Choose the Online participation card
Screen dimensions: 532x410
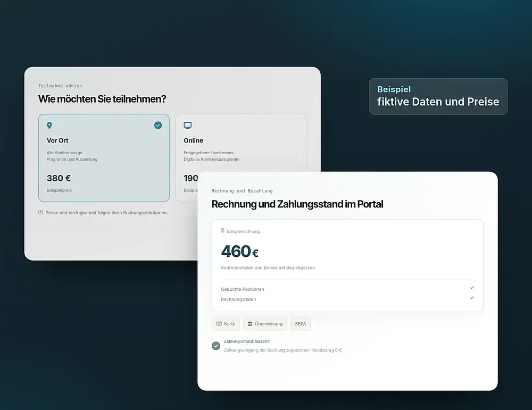coord(241,143)
